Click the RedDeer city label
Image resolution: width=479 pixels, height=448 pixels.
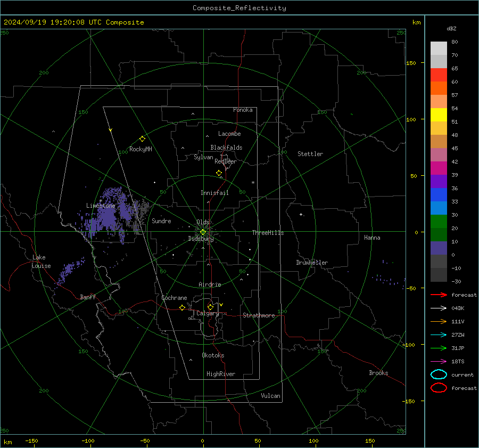(x=226, y=161)
